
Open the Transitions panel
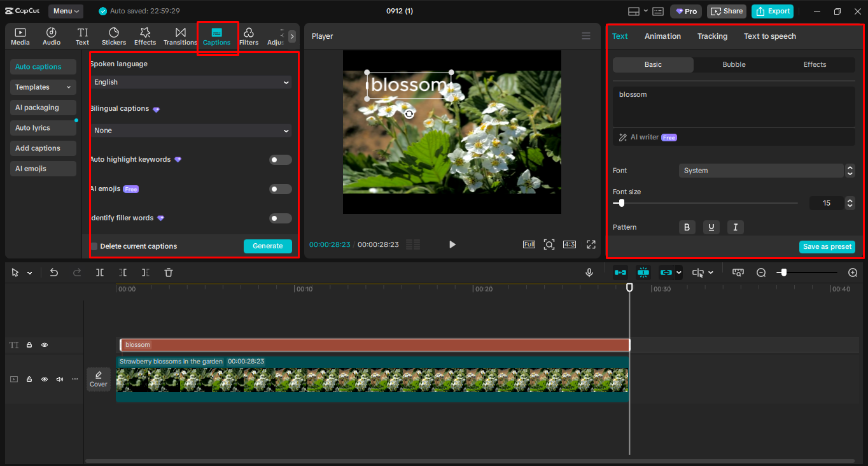click(x=180, y=36)
